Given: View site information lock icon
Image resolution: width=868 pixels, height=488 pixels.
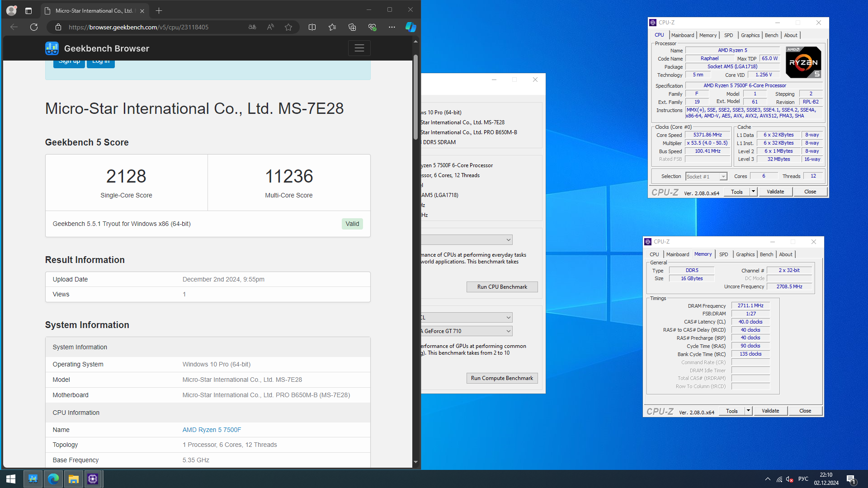Looking at the screenshot, I should [x=58, y=27].
